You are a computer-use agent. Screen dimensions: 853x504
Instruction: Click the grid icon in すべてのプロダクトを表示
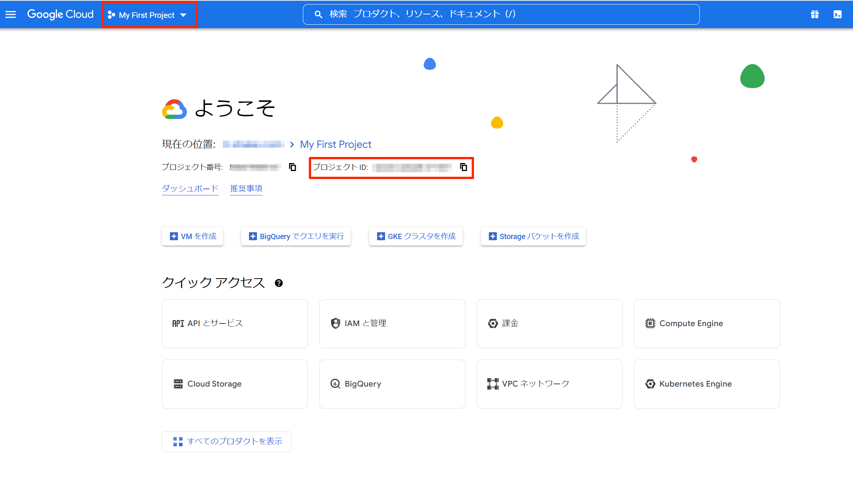[178, 442]
